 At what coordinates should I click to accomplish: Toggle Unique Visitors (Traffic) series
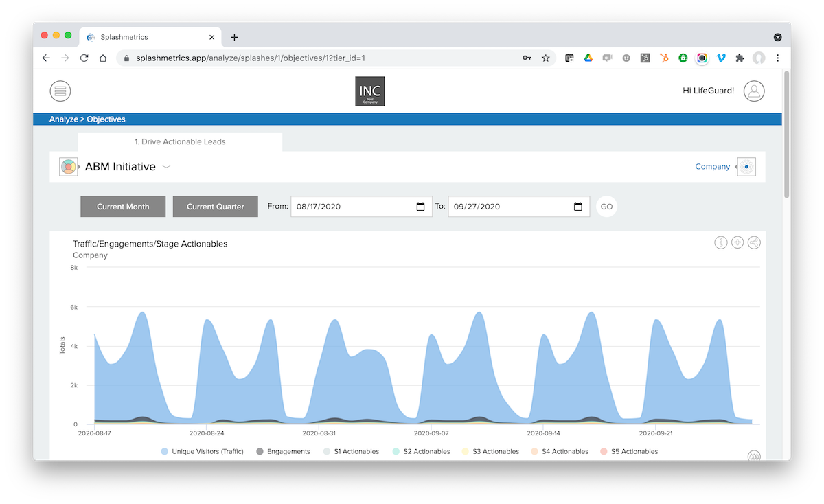click(x=203, y=452)
